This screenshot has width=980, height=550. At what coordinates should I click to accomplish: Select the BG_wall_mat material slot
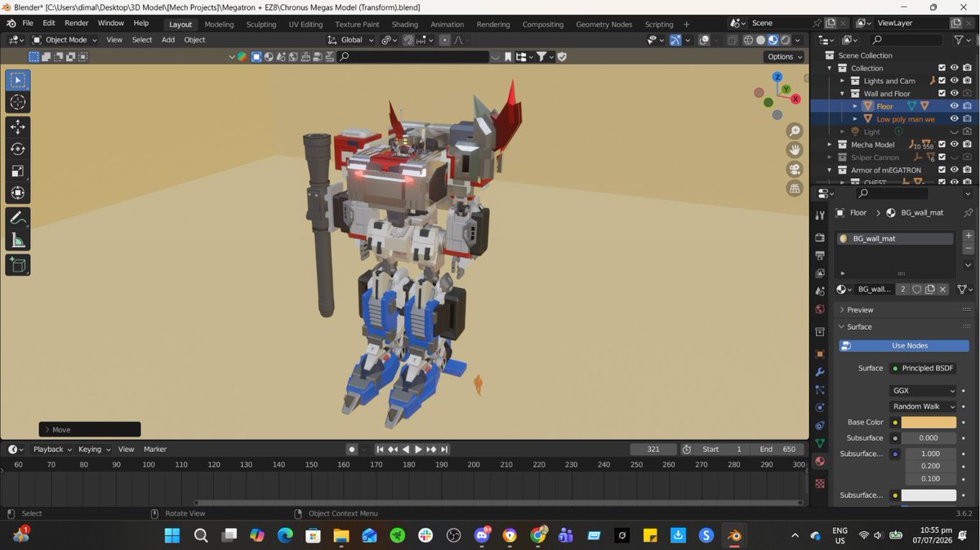point(896,238)
